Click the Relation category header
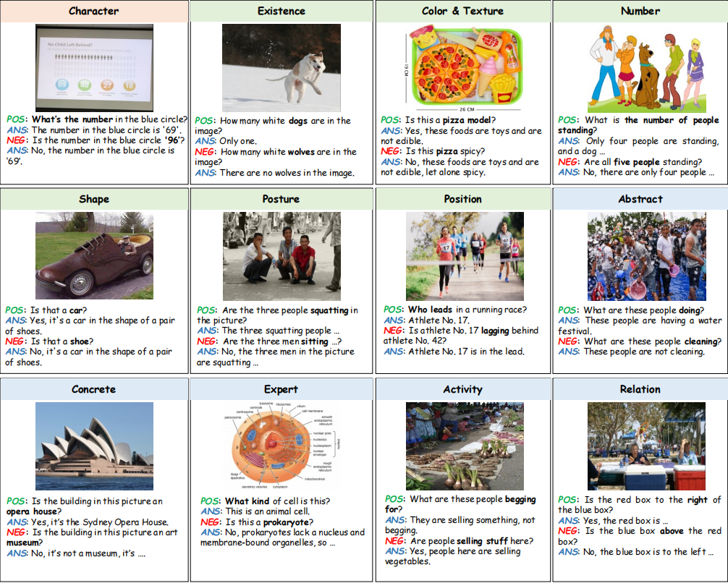This screenshot has height=583, width=728. tap(640, 389)
